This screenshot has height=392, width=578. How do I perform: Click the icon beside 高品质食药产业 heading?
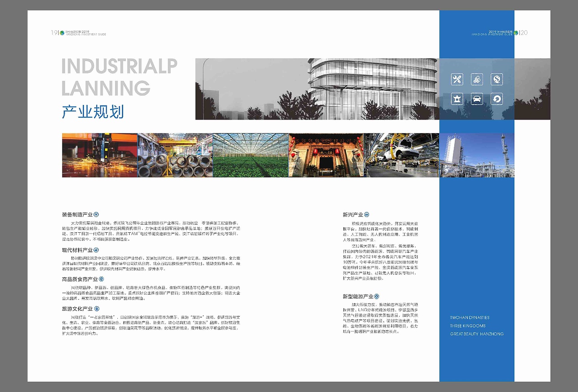[101, 280]
